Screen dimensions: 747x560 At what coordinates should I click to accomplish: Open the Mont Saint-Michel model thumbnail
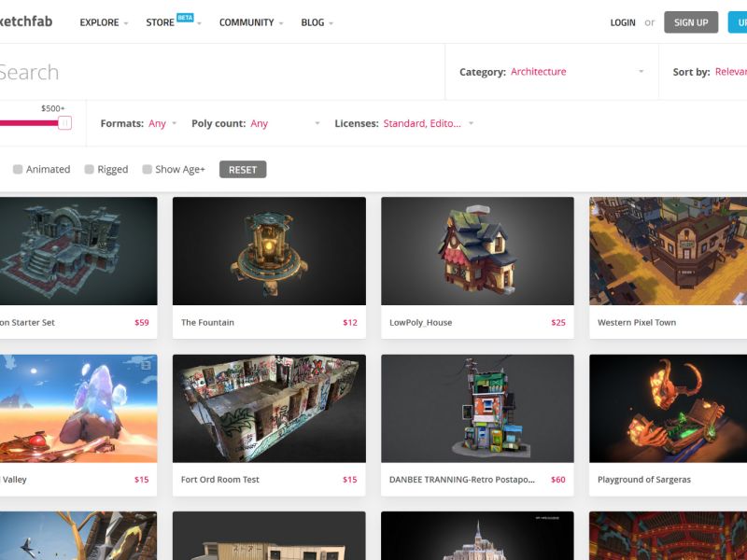[x=477, y=536]
